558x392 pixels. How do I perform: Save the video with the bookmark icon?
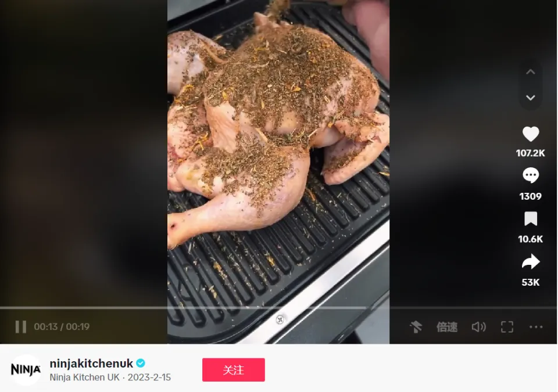tap(530, 219)
